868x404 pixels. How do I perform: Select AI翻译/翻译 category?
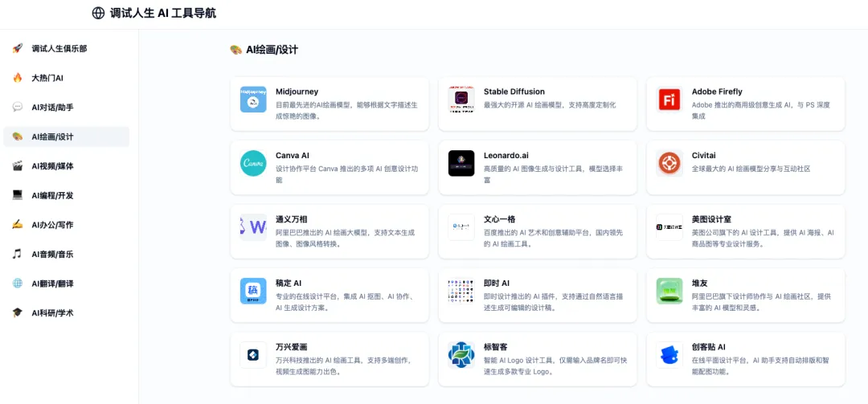tap(67, 284)
